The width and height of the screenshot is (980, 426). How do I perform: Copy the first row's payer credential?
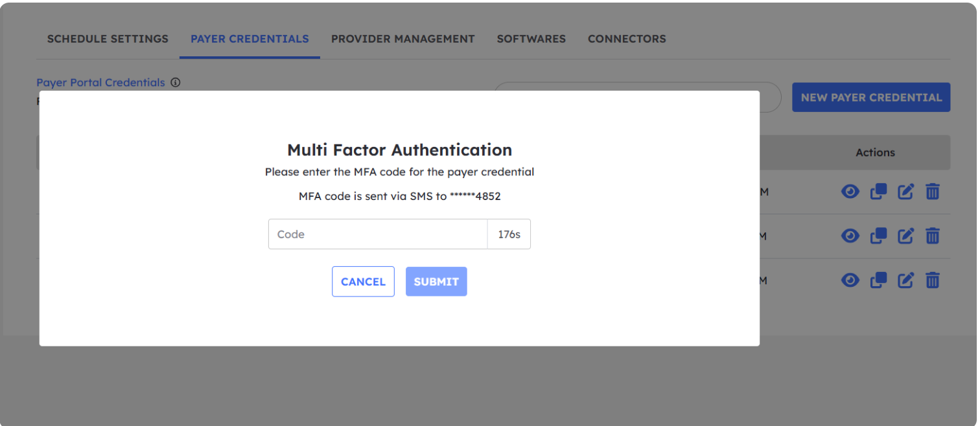point(878,192)
